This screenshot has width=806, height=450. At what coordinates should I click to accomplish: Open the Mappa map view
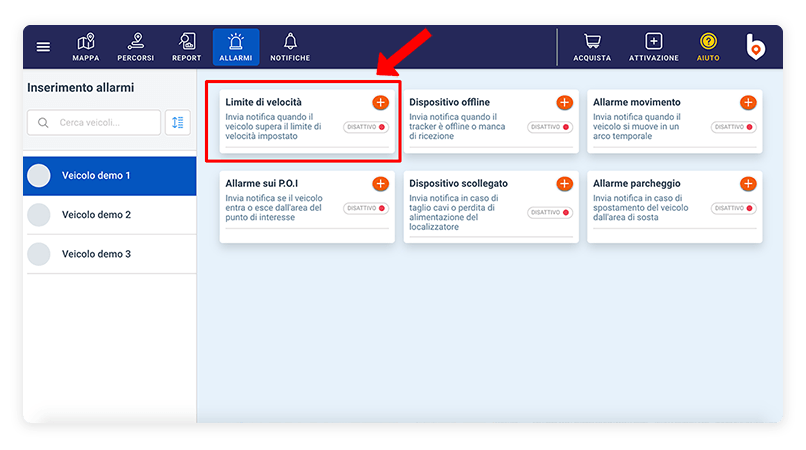point(85,47)
